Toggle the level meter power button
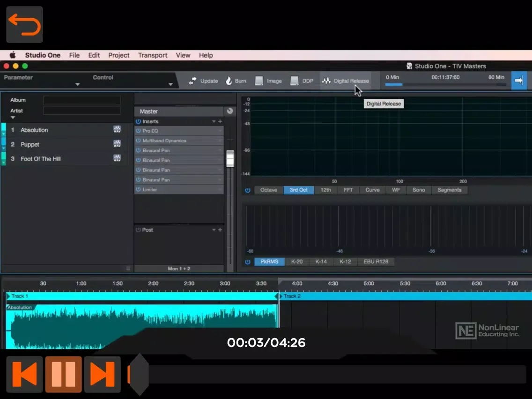The width and height of the screenshot is (532, 399). tap(248, 262)
